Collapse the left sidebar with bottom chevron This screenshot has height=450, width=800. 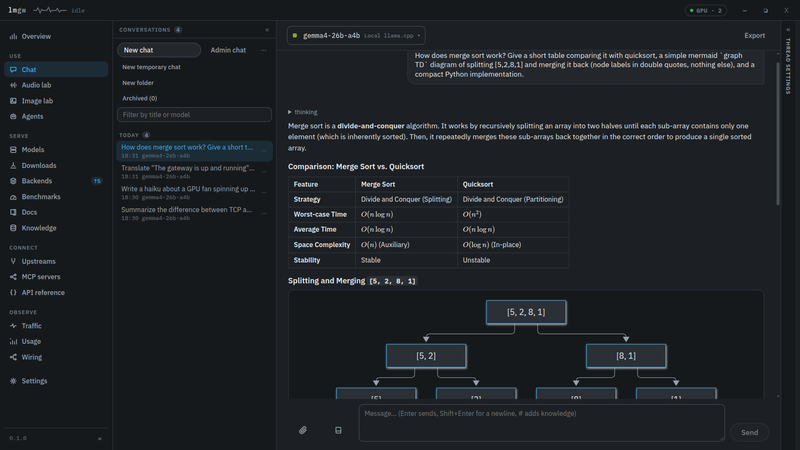coord(100,438)
